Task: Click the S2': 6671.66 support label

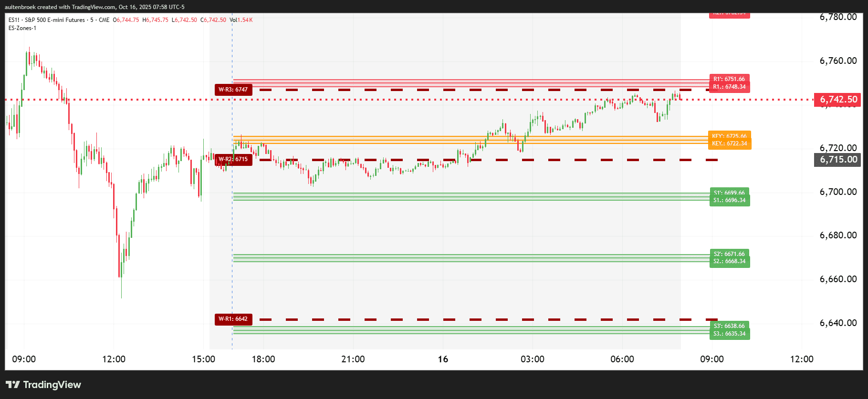Action: click(730, 254)
